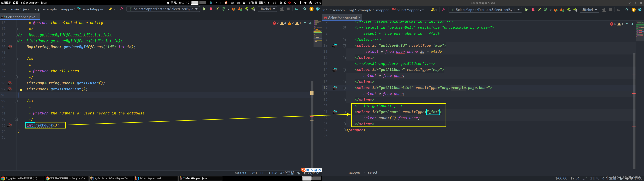Open the JRebel dropdown in Java window
Viewport: 644px width, 181px height.
pos(267,9)
